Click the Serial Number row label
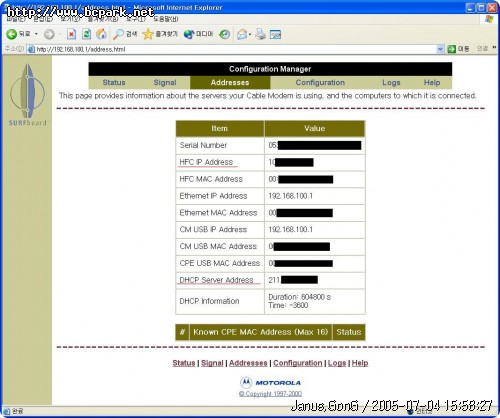The width and height of the screenshot is (500, 418). coord(203,145)
